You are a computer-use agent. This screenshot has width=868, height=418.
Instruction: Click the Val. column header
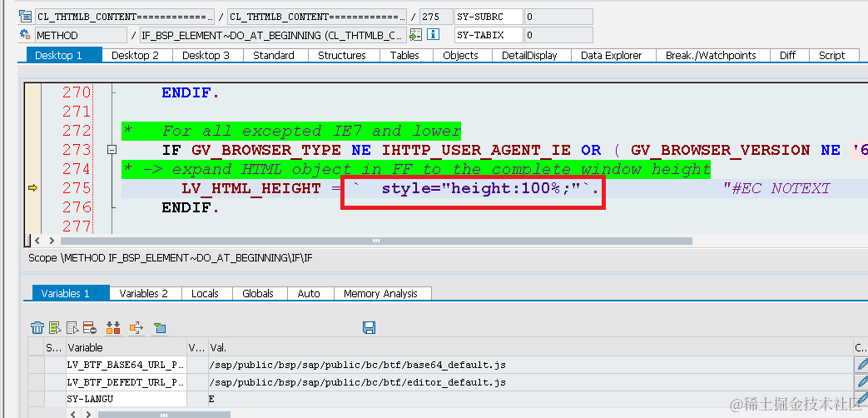click(531, 348)
